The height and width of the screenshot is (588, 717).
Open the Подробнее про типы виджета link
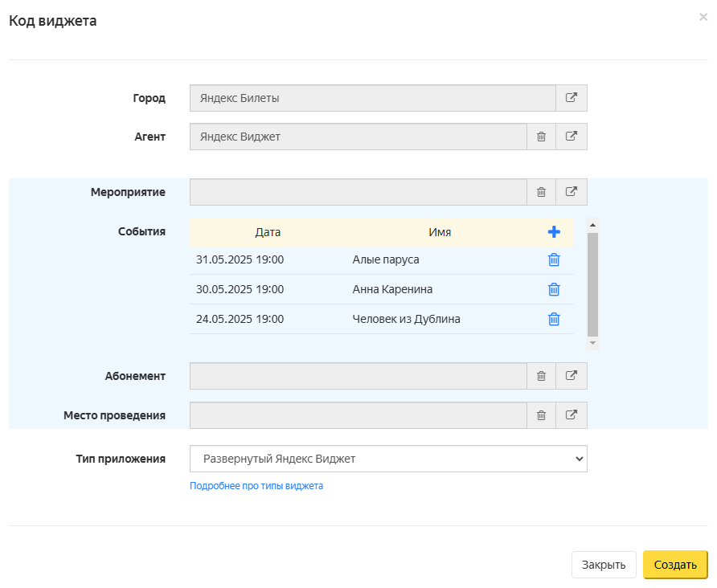coord(256,486)
